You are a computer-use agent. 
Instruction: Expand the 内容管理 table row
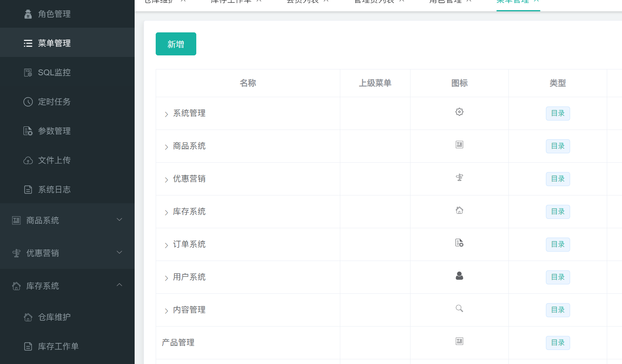pos(166,311)
